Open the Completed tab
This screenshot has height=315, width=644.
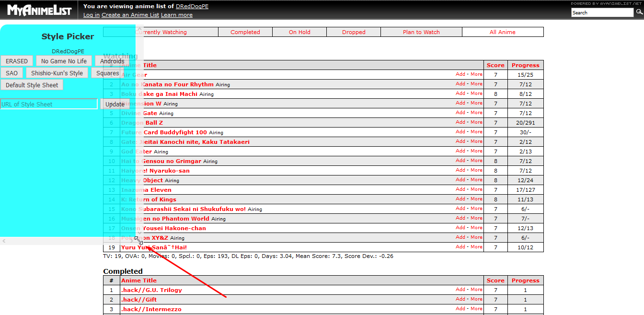pyautogui.click(x=245, y=32)
